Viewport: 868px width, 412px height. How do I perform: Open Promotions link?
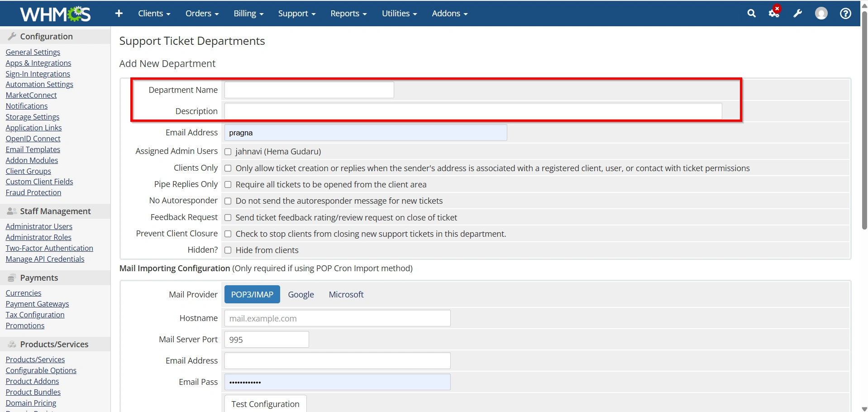click(x=25, y=326)
